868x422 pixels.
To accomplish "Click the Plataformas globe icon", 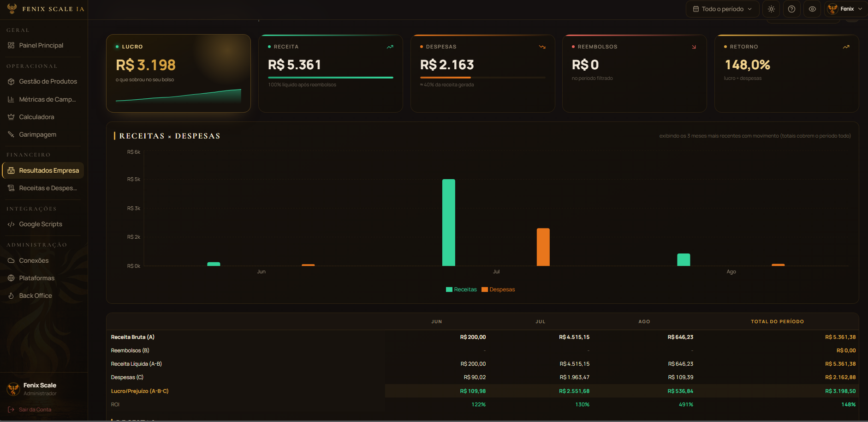I will click(x=11, y=278).
